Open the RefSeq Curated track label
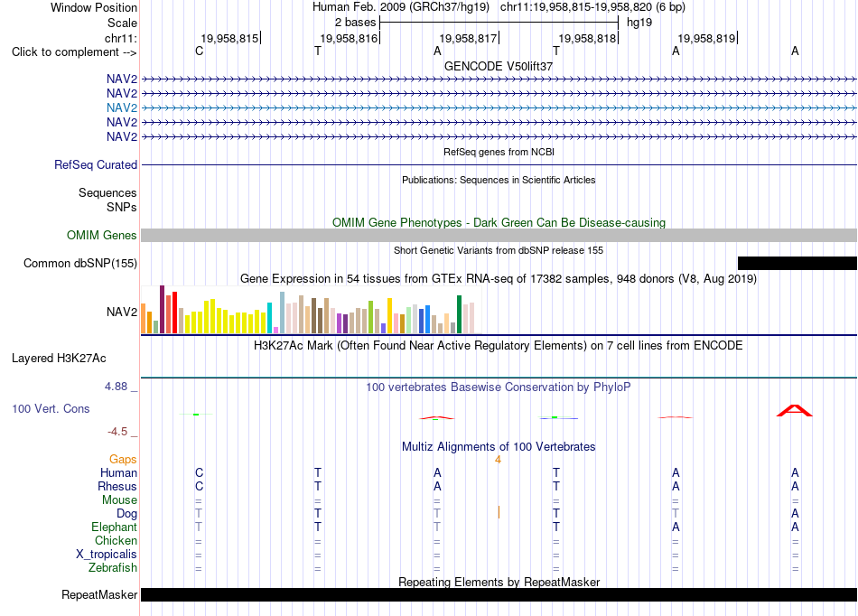The height and width of the screenshot is (616, 858). [96, 164]
